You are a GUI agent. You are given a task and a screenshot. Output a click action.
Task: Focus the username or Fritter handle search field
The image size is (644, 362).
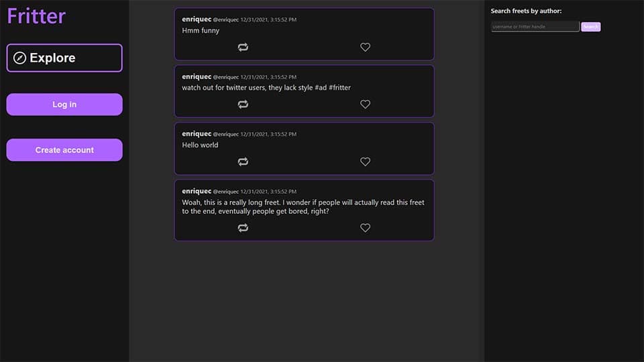point(535,27)
